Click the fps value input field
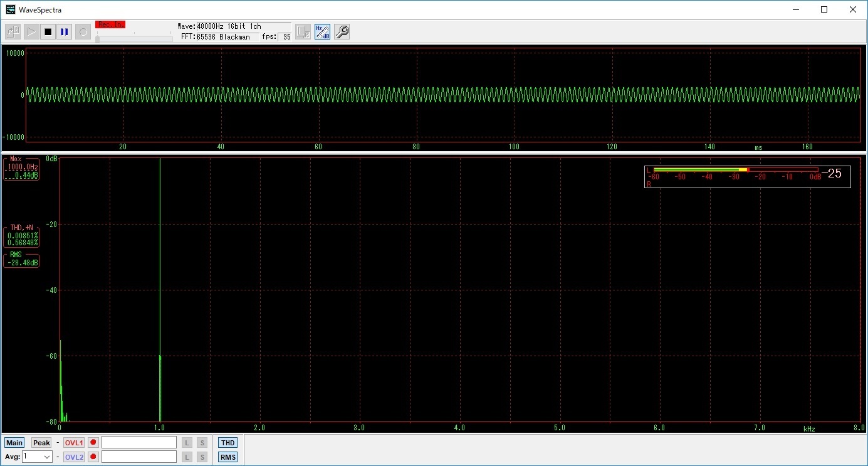The image size is (868, 466). [285, 36]
